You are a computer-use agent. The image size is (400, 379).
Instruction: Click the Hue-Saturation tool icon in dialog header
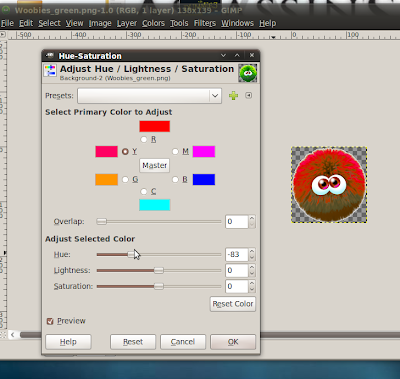[50, 71]
